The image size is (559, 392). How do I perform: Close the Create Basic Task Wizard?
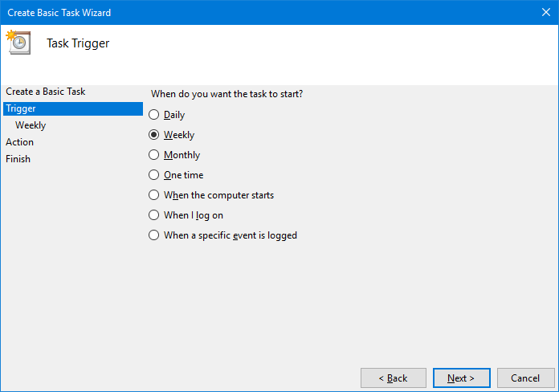coord(546,12)
